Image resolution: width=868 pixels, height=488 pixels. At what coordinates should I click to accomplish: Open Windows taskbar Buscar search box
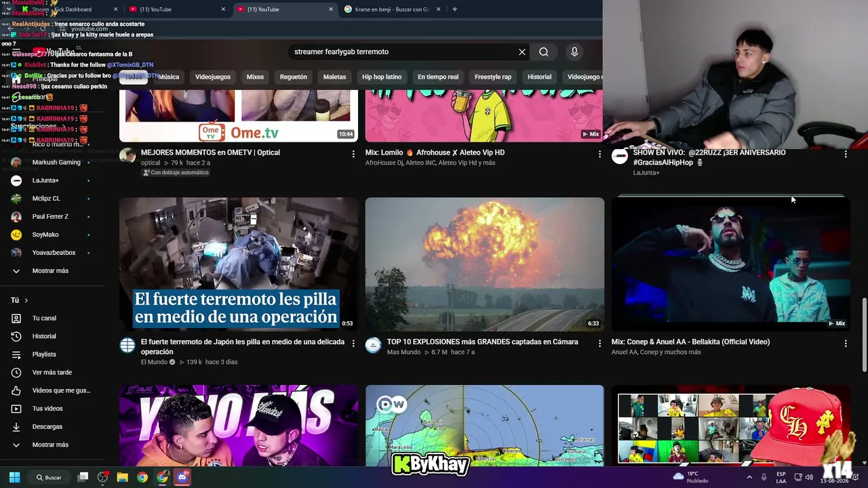(x=49, y=477)
